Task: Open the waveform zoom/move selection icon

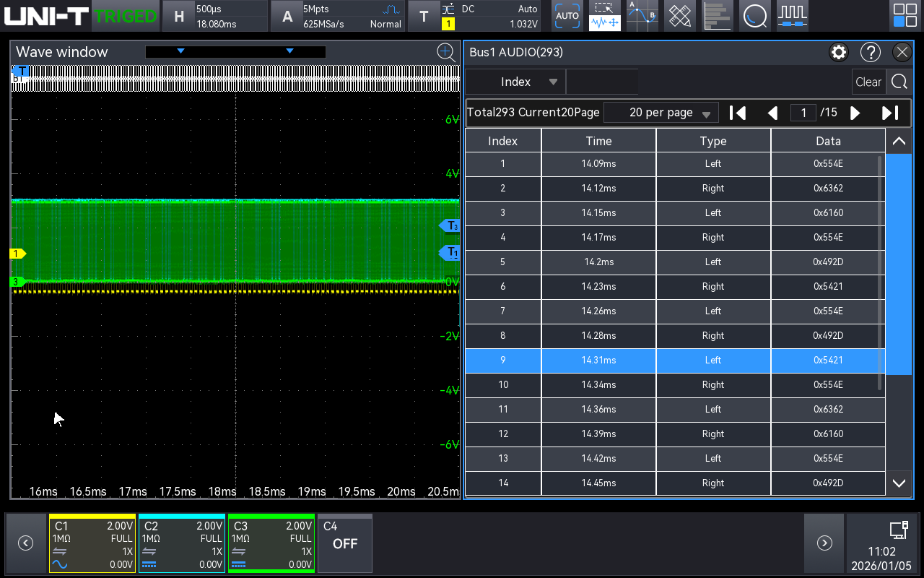Action: pos(604,16)
